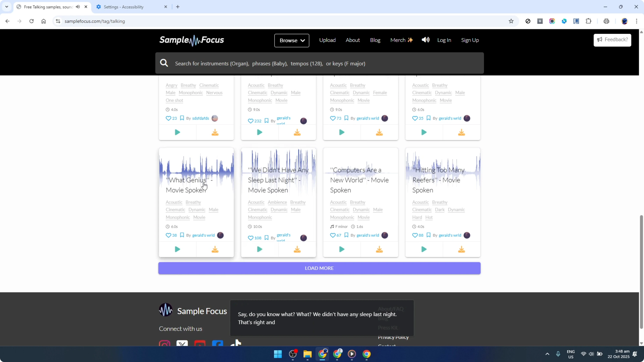Filter by the Nervous tag
This screenshot has width=644, height=362.
coord(214,93)
